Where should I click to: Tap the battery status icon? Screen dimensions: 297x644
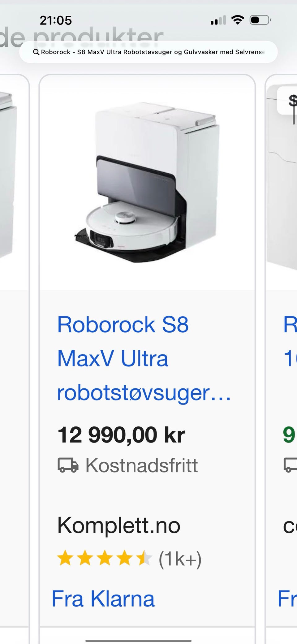click(260, 20)
